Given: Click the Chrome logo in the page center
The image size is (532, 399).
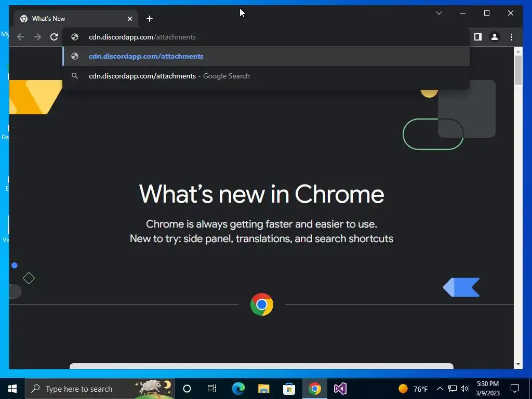Looking at the screenshot, I should pos(262,304).
